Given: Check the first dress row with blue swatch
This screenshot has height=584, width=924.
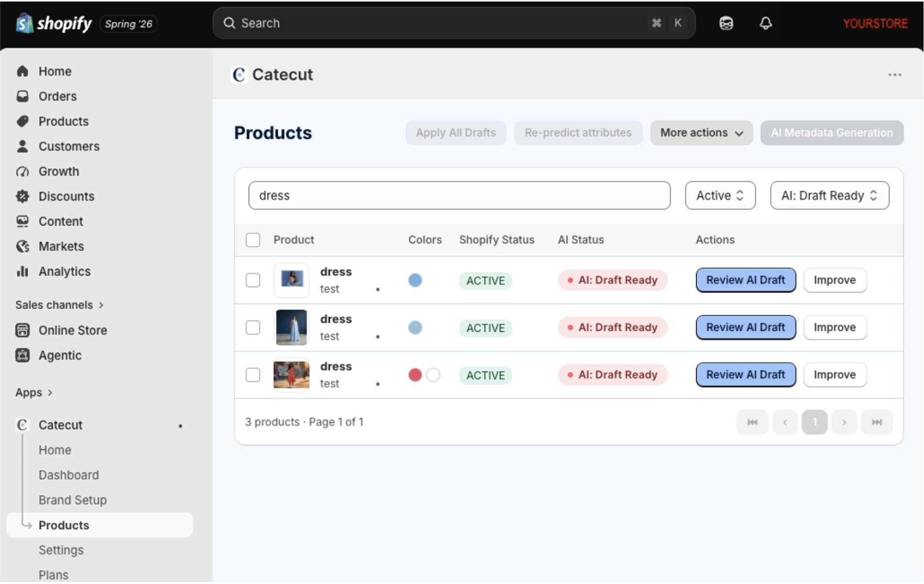Looking at the screenshot, I should [253, 280].
